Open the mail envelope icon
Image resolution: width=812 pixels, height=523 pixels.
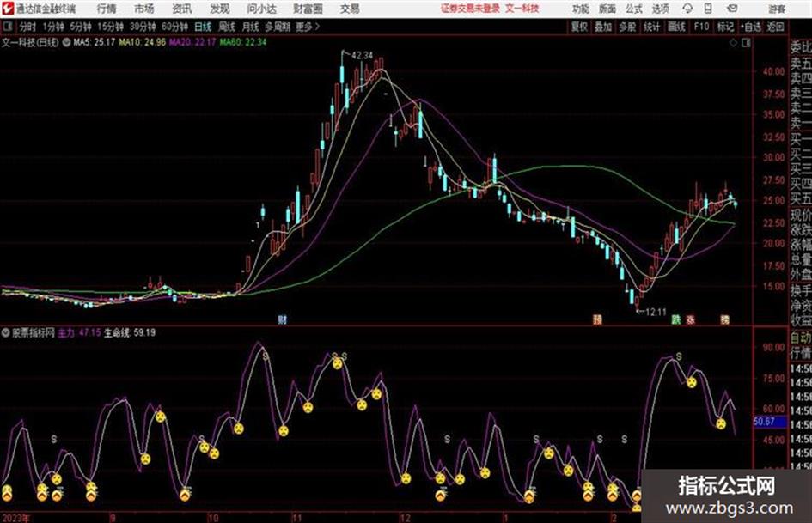tap(732, 9)
